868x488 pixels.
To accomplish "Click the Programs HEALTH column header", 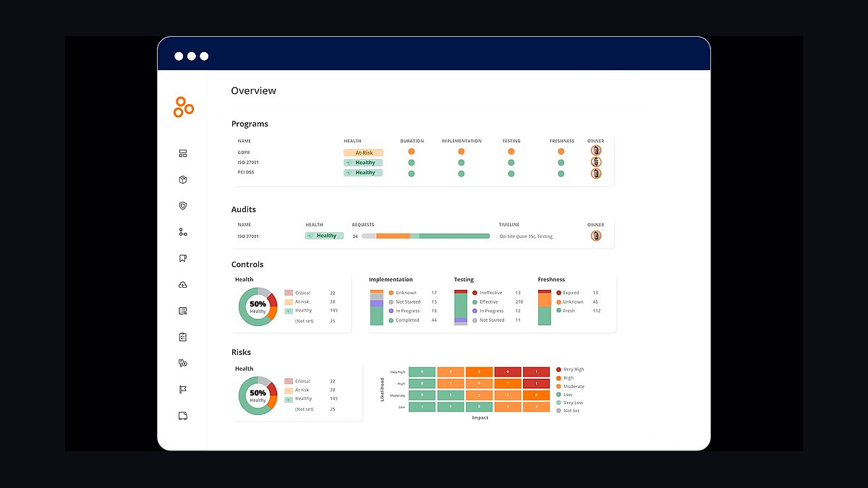I will click(353, 141).
